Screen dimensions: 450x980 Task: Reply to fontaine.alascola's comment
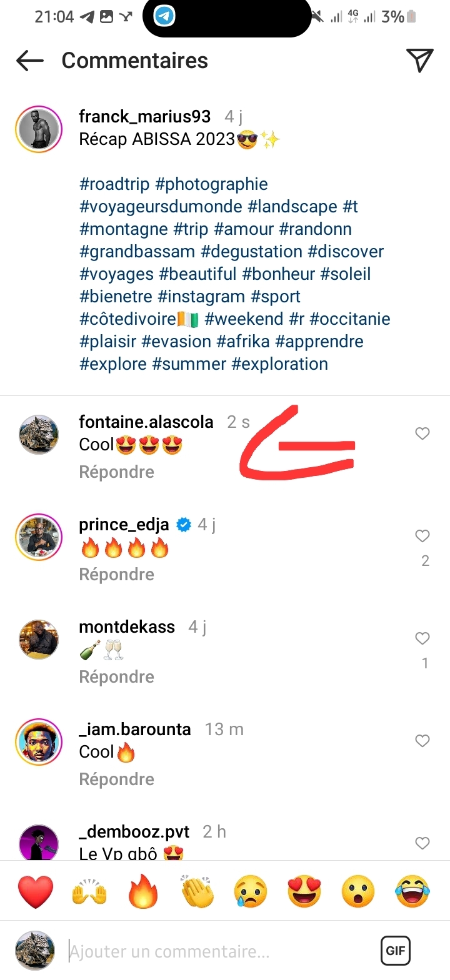pos(116,472)
